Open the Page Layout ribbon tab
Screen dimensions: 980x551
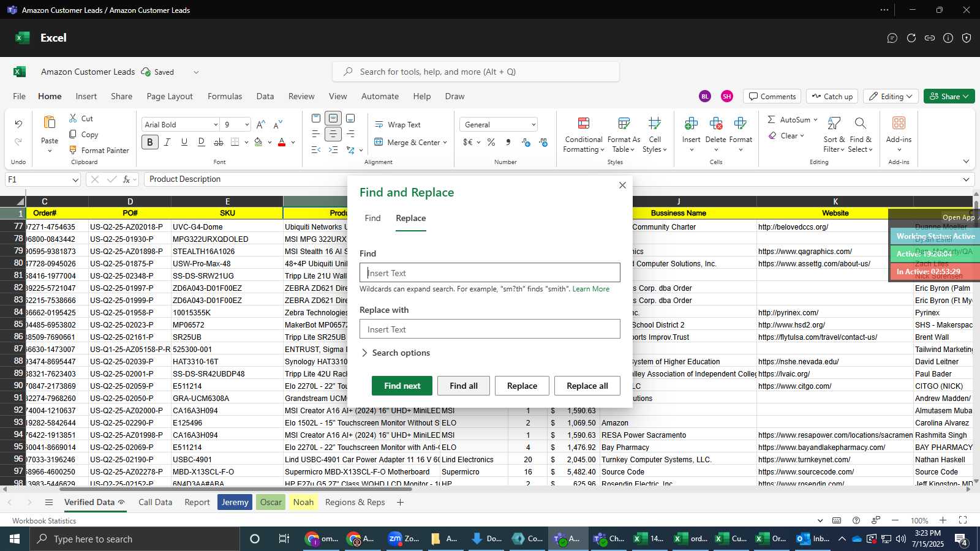pos(170,96)
